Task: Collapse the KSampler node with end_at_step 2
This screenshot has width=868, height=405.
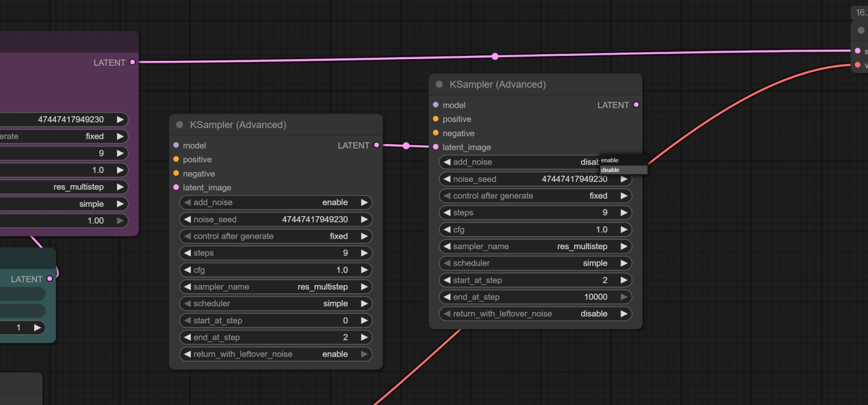Action: (180, 125)
